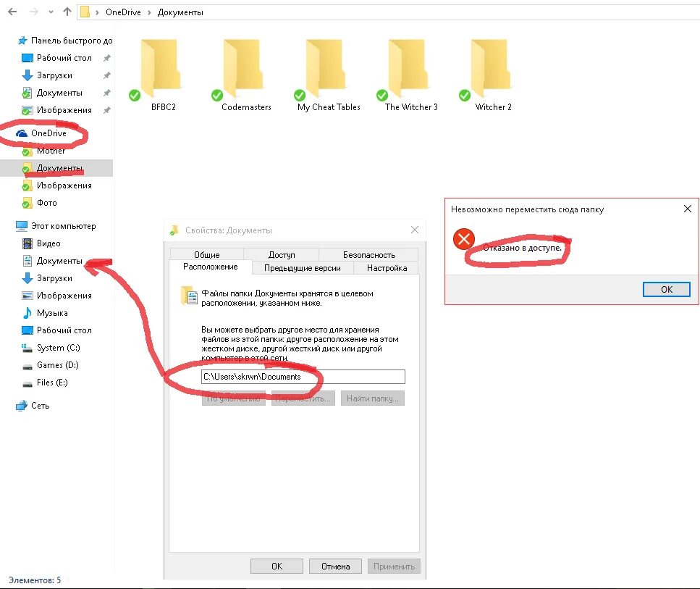Open Изображения under OneDrive
The height and width of the screenshot is (589, 700).
point(64,185)
